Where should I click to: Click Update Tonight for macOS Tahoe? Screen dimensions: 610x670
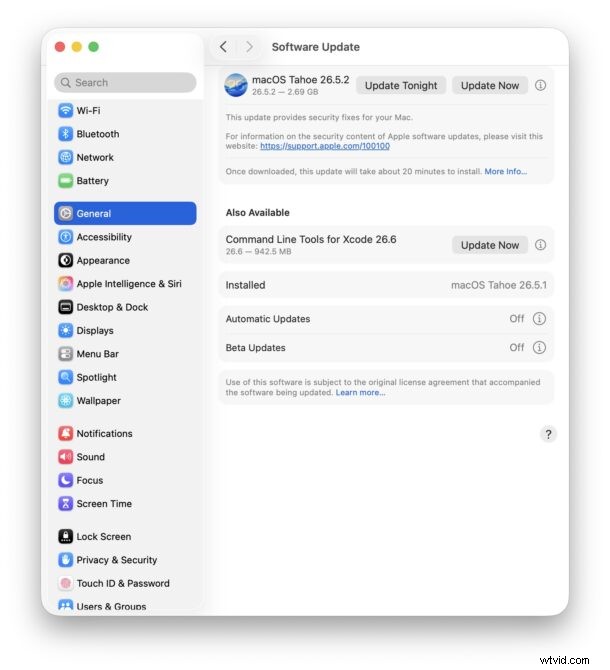tap(401, 86)
